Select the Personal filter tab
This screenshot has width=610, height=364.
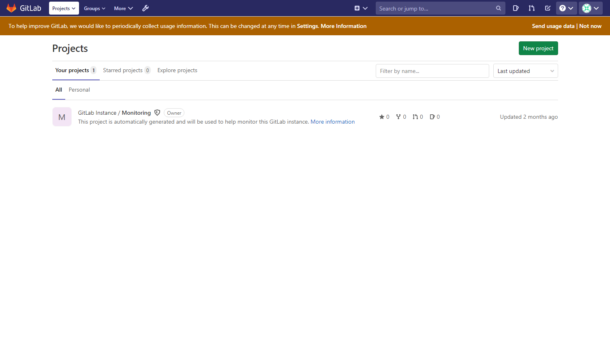pyautogui.click(x=79, y=90)
